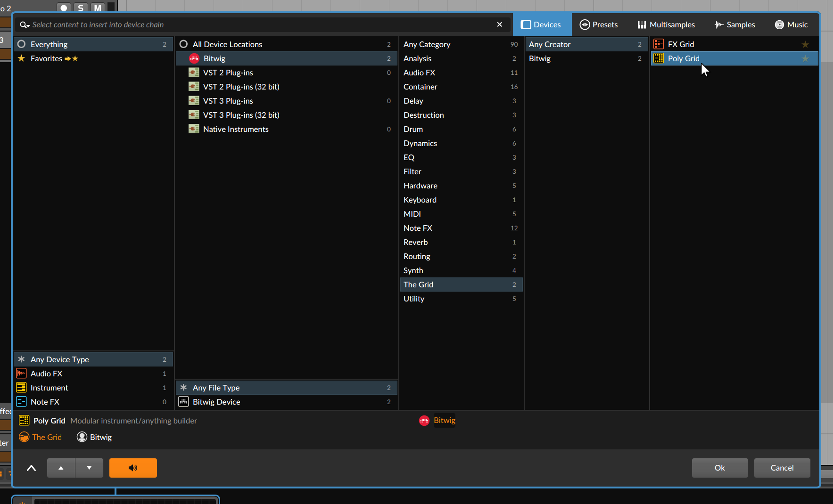
Task: Select the Favorites collection
Action: [x=93, y=58]
